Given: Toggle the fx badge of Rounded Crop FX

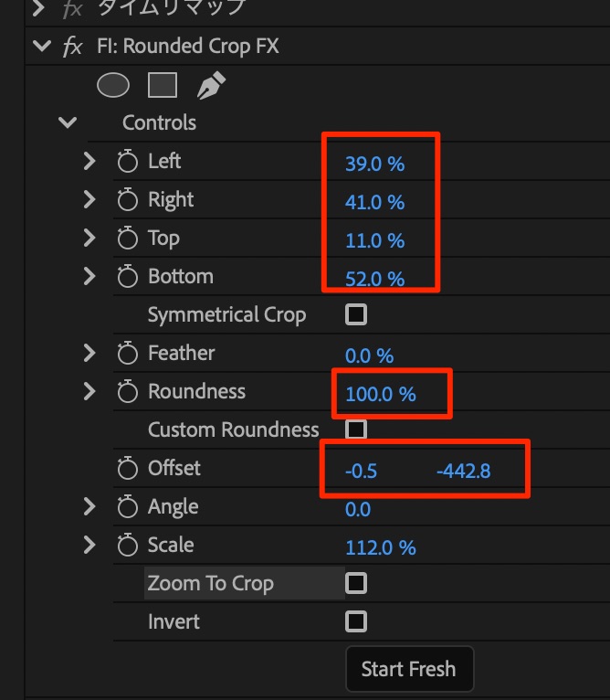Looking at the screenshot, I should [x=72, y=47].
